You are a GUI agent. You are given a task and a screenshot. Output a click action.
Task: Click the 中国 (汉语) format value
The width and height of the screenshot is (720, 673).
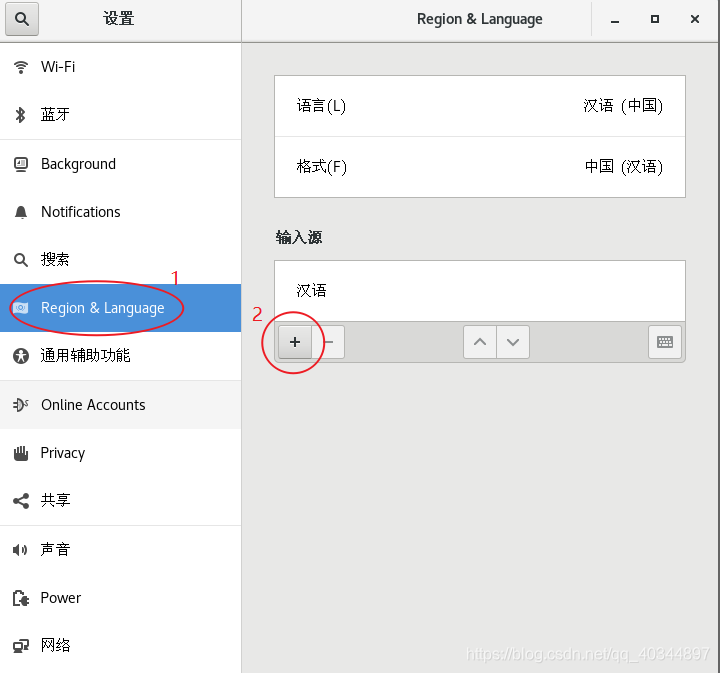pyautogui.click(x=624, y=167)
